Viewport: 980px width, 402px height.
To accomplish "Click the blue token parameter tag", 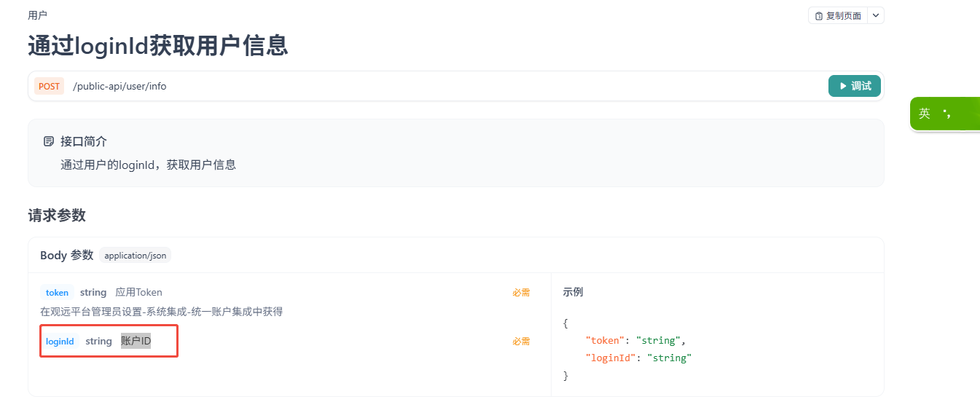I will 57,293.
